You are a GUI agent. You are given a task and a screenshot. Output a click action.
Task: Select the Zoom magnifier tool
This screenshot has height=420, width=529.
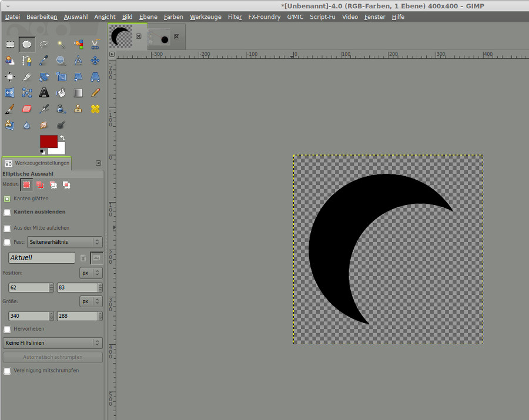click(x=61, y=61)
